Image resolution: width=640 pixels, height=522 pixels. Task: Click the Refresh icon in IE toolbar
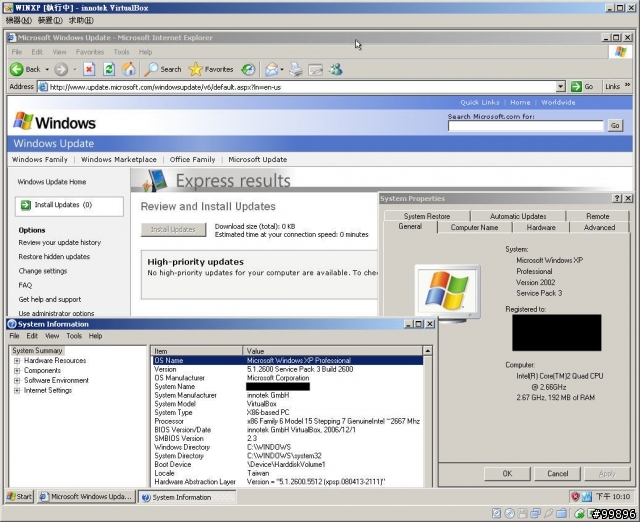click(109, 69)
